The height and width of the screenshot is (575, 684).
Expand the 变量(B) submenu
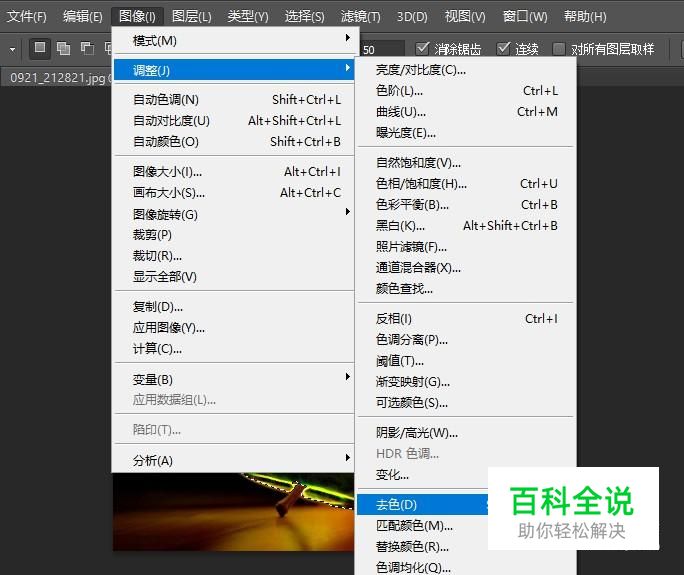coord(234,379)
